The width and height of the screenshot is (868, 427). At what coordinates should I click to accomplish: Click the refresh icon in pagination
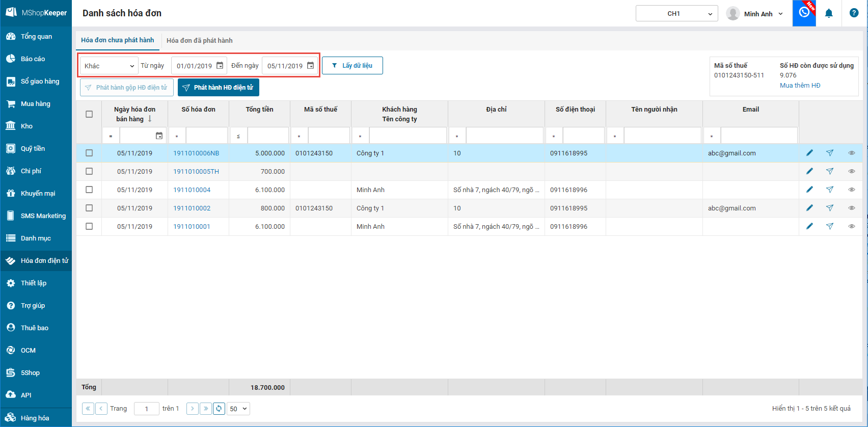point(219,409)
